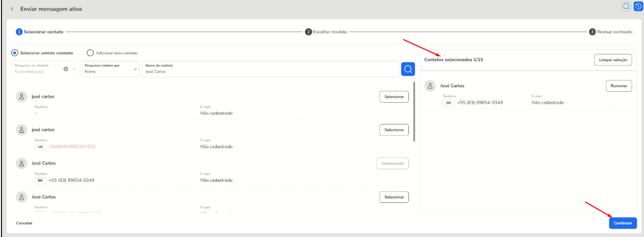
Task: Go to step 3 Revisar conteúdo
Action: coord(610,32)
